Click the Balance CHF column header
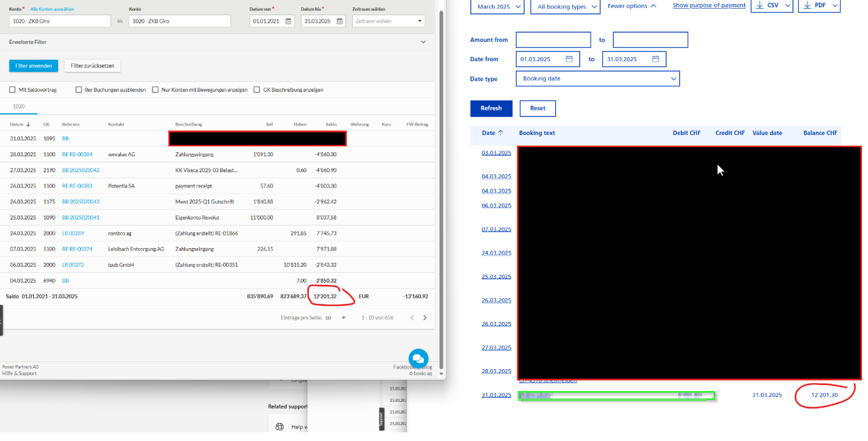 pos(820,133)
